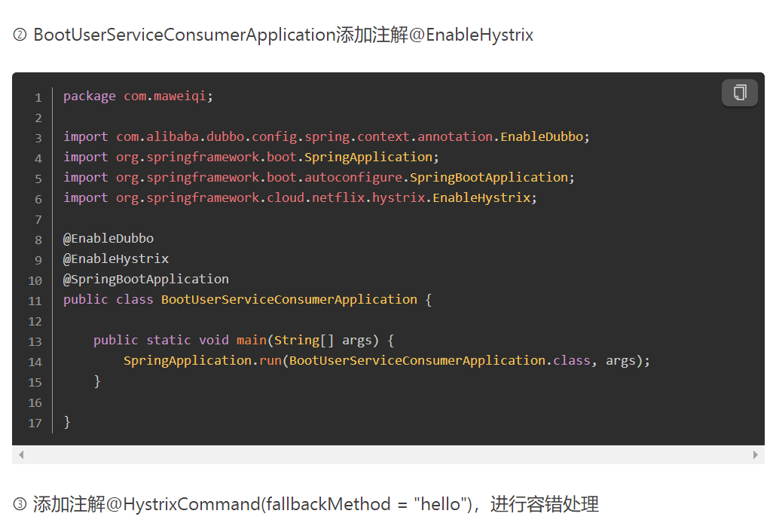Click the '@SpringBootApplication' annotation on line 10

[146, 280]
